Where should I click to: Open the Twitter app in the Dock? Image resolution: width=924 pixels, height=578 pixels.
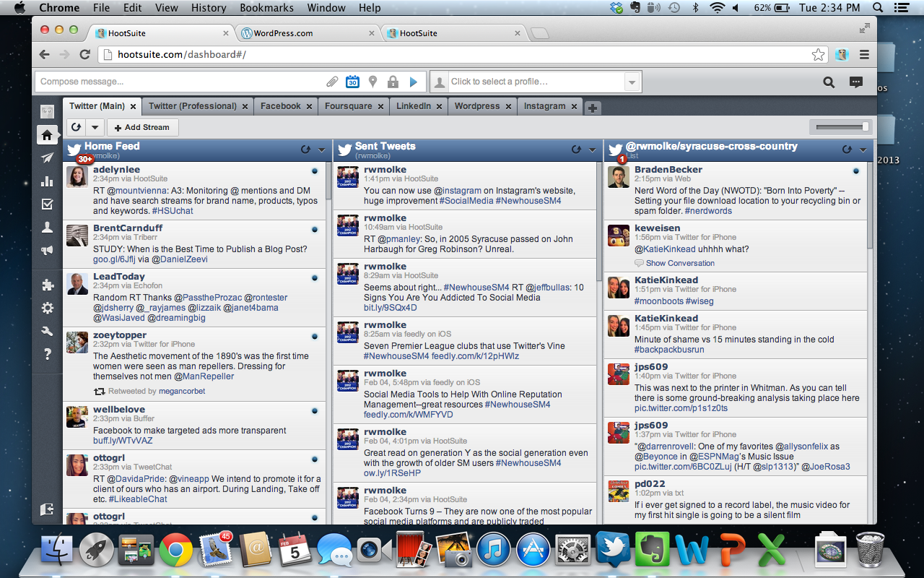(x=614, y=551)
